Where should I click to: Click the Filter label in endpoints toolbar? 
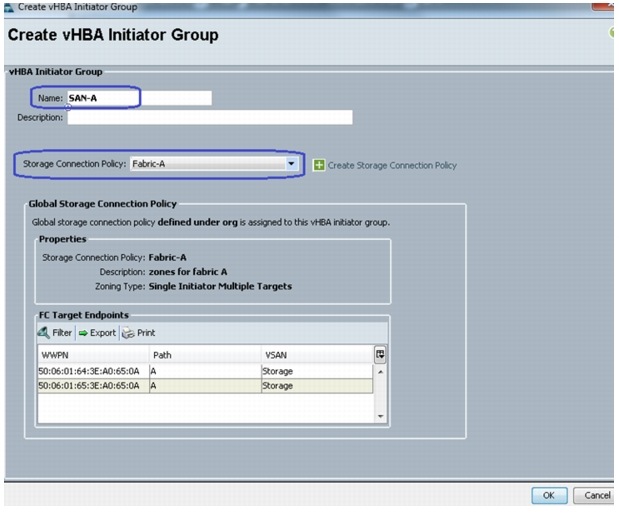coord(62,333)
